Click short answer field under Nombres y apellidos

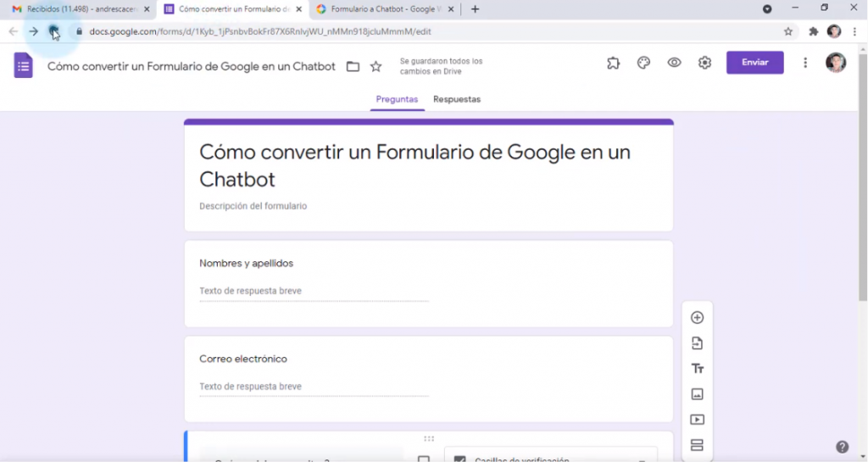[x=314, y=291]
